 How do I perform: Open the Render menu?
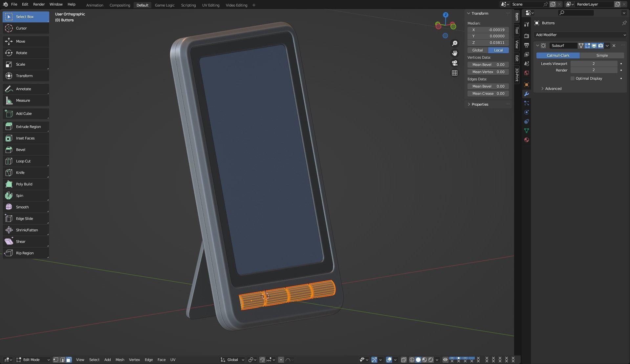39,4
